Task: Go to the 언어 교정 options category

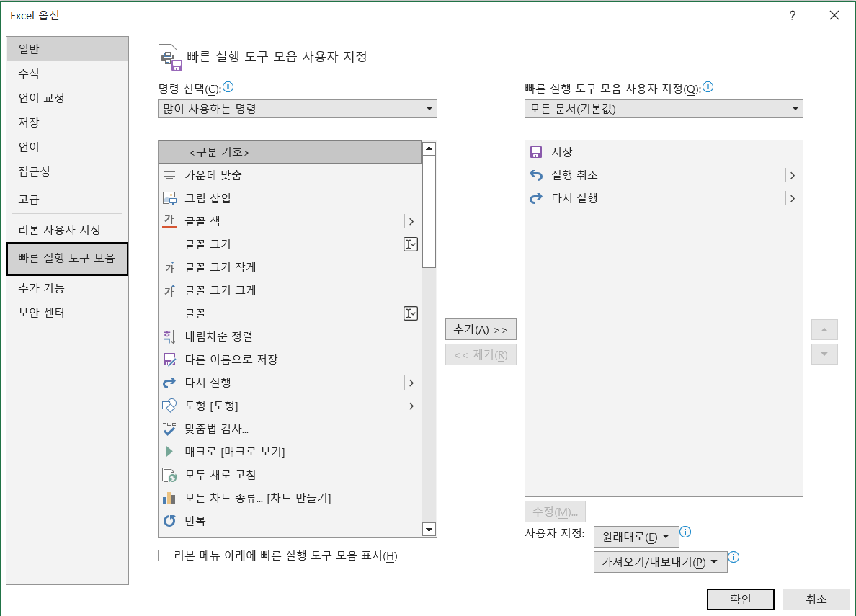Action: pos(68,98)
